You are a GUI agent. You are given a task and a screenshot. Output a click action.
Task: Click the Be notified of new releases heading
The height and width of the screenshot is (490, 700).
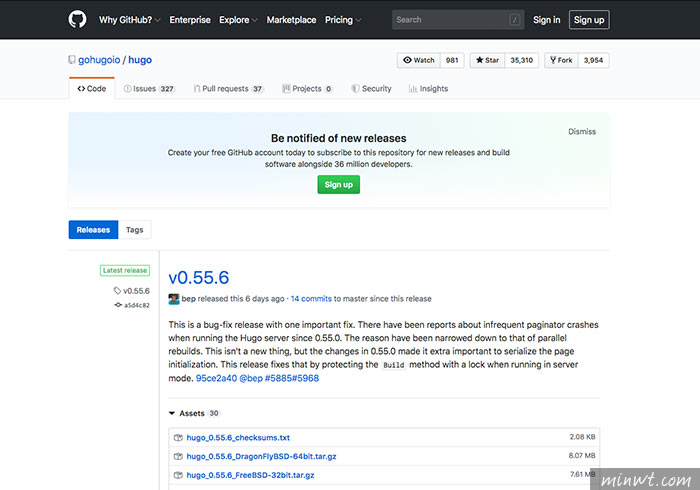(x=338, y=138)
